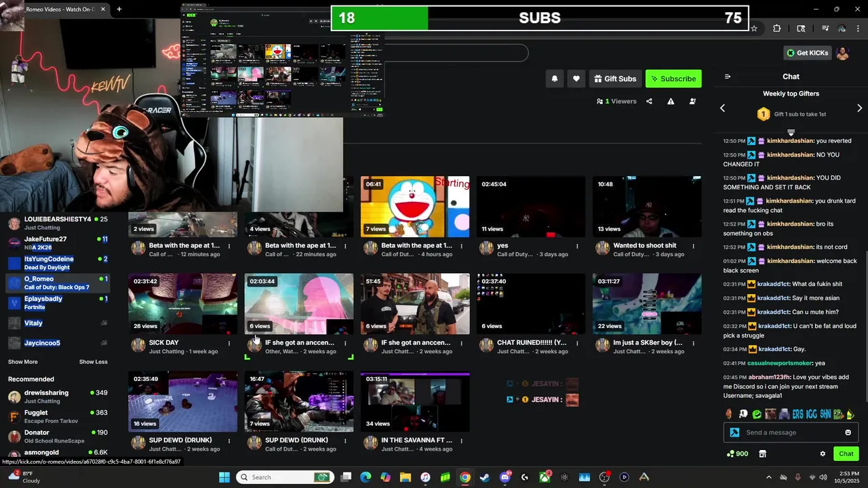Screen dimensions: 868x488
Task: Open the user profile avatar menu
Action: [843, 53]
